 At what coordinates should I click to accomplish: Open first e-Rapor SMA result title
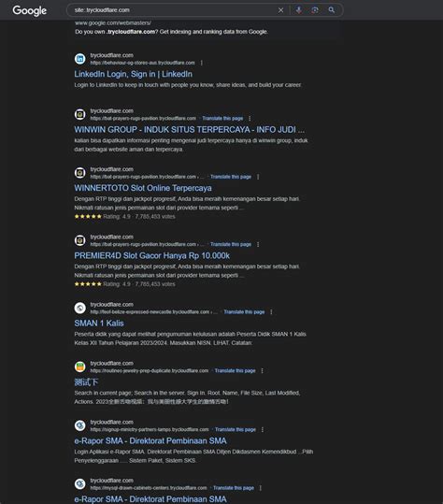[x=150, y=441]
